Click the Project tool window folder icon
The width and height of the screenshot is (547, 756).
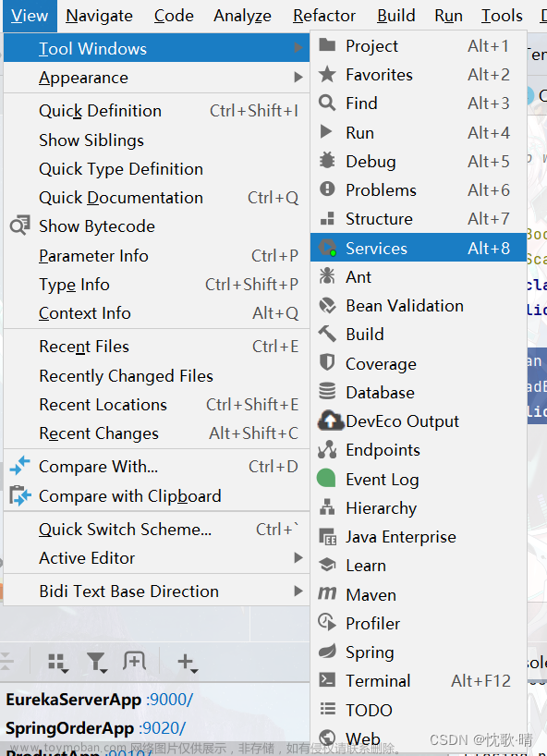point(327,45)
